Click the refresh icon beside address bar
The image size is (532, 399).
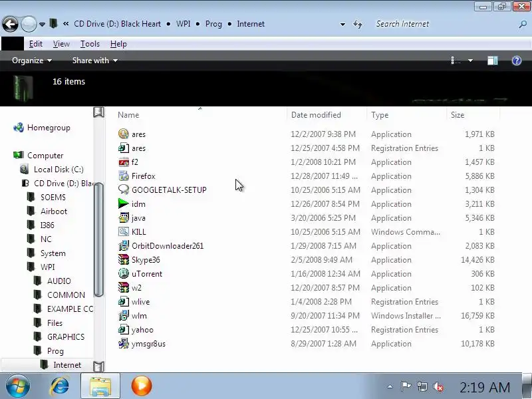tap(358, 24)
